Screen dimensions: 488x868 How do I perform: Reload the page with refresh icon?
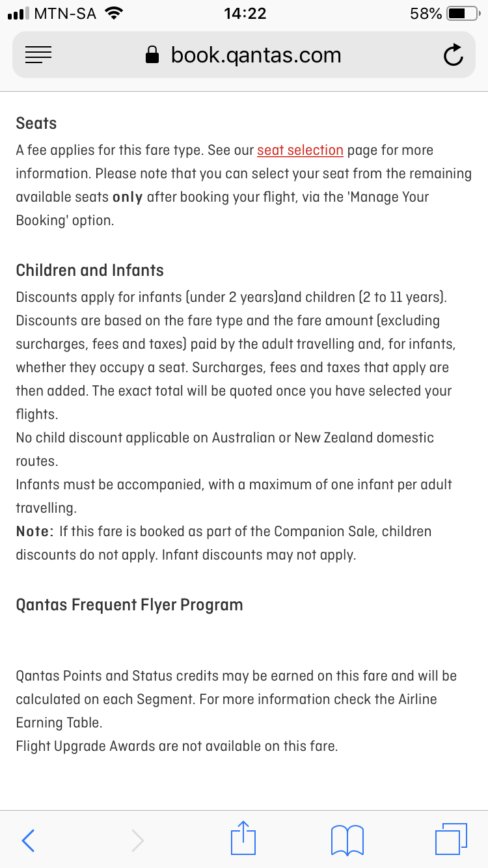454,55
